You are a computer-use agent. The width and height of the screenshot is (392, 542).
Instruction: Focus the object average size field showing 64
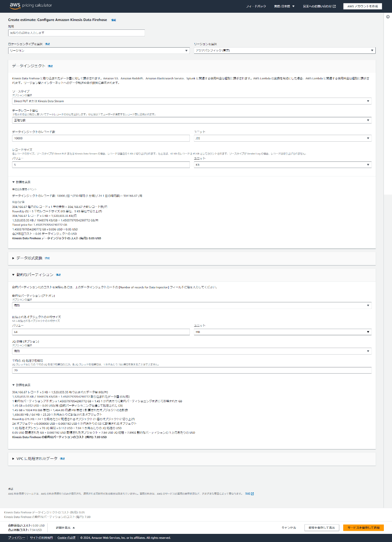101,332
